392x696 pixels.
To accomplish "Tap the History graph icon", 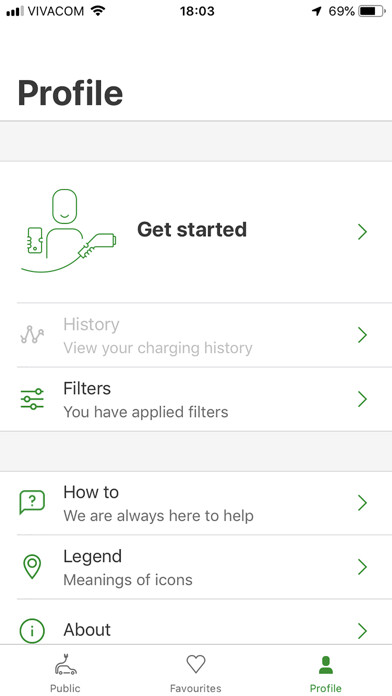I will [32, 335].
